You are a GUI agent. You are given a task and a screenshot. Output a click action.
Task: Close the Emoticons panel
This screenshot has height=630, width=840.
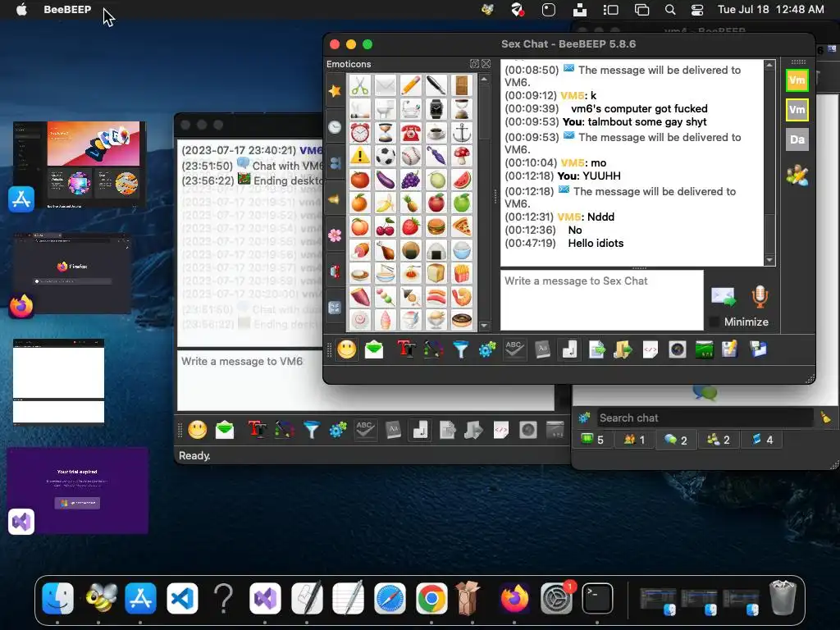(x=486, y=64)
